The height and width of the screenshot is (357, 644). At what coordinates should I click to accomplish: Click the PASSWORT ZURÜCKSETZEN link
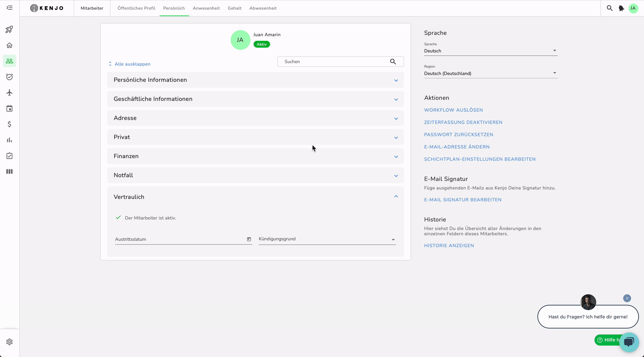(458, 134)
